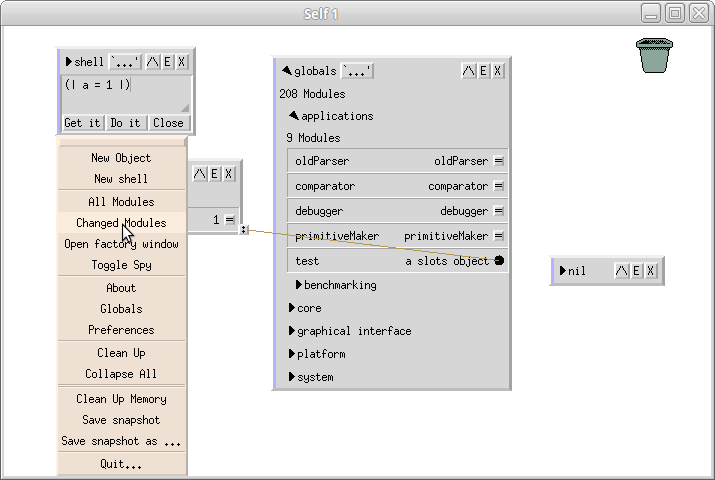
Task: Click the '...' comment button on globals
Action: [357, 71]
